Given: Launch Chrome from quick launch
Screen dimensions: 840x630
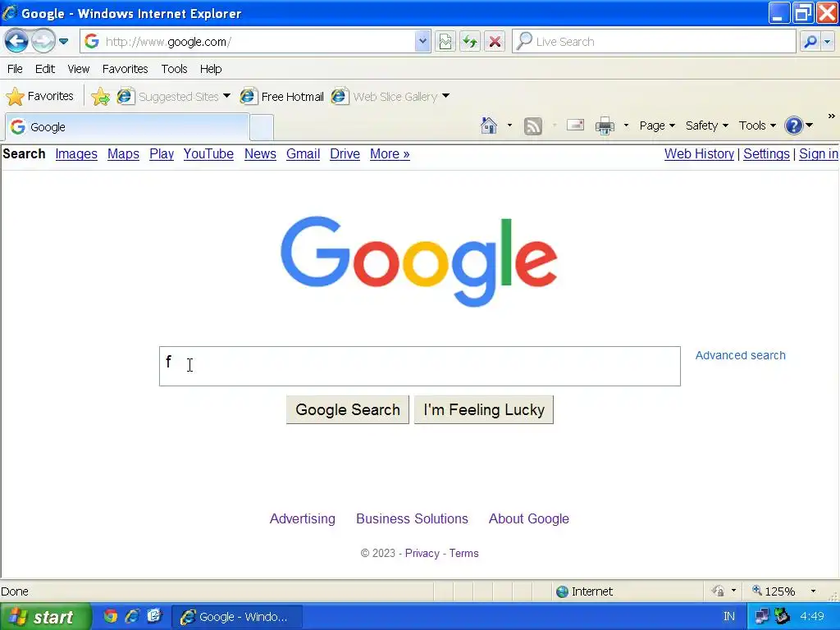Looking at the screenshot, I should point(111,616).
